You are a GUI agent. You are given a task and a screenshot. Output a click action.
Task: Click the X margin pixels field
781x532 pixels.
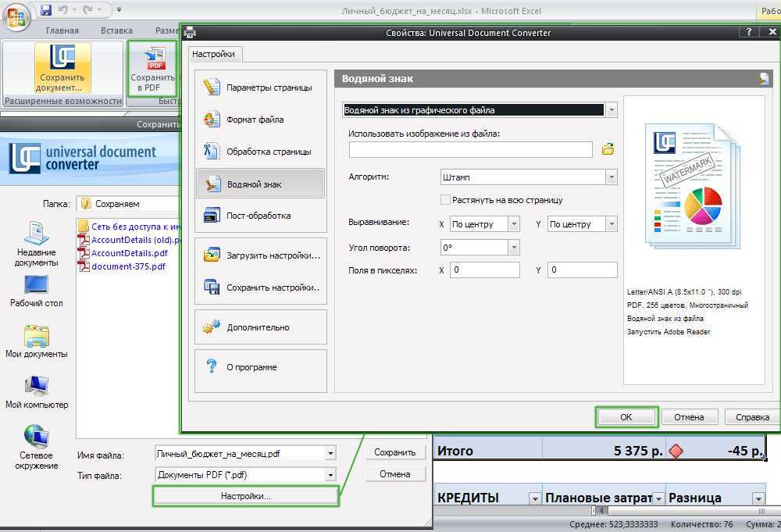pyautogui.click(x=485, y=270)
